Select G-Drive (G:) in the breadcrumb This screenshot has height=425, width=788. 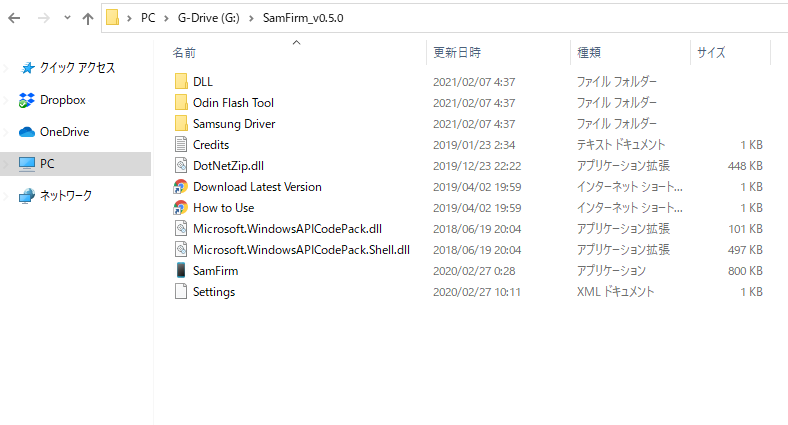tap(209, 18)
